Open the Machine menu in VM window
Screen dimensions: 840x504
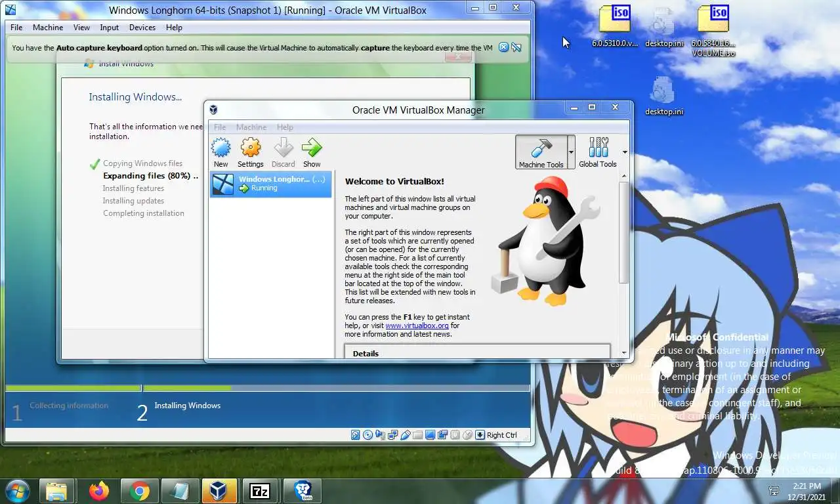point(48,28)
